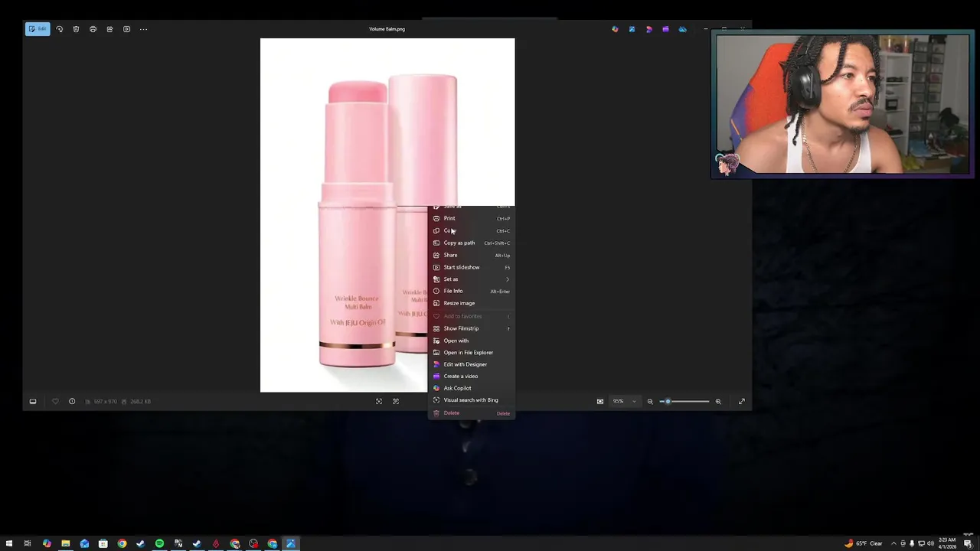980x551 pixels.
Task: Select Show Filmstrip in context menu
Action: [472, 328]
